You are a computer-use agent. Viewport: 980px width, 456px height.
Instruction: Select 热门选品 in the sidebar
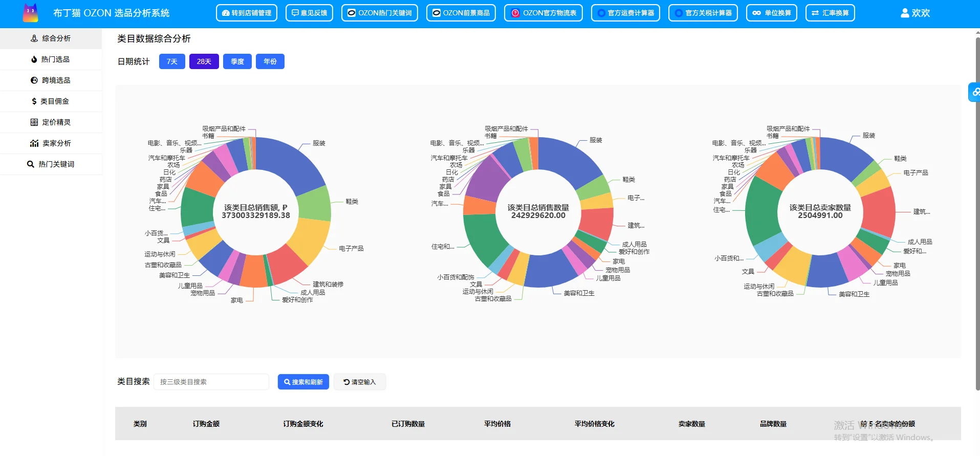(51, 59)
